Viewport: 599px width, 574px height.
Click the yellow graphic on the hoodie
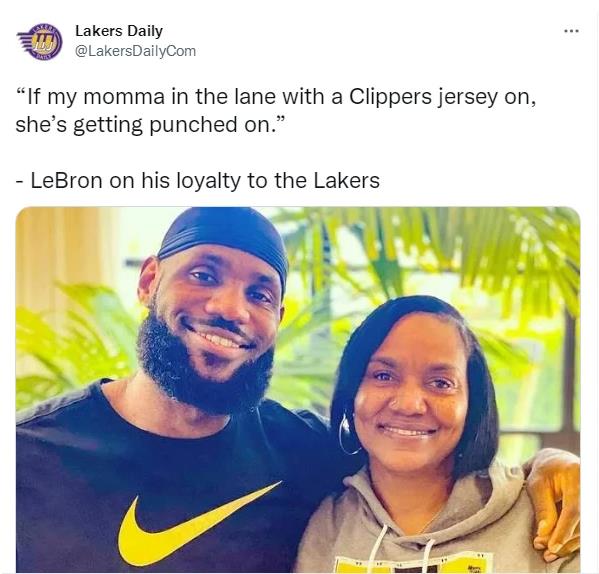411,564
